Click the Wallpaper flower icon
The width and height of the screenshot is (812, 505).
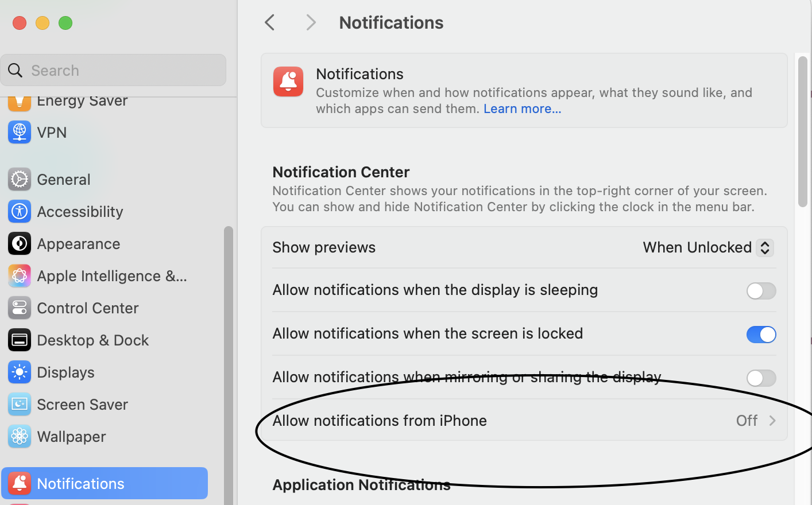pos(20,436)
